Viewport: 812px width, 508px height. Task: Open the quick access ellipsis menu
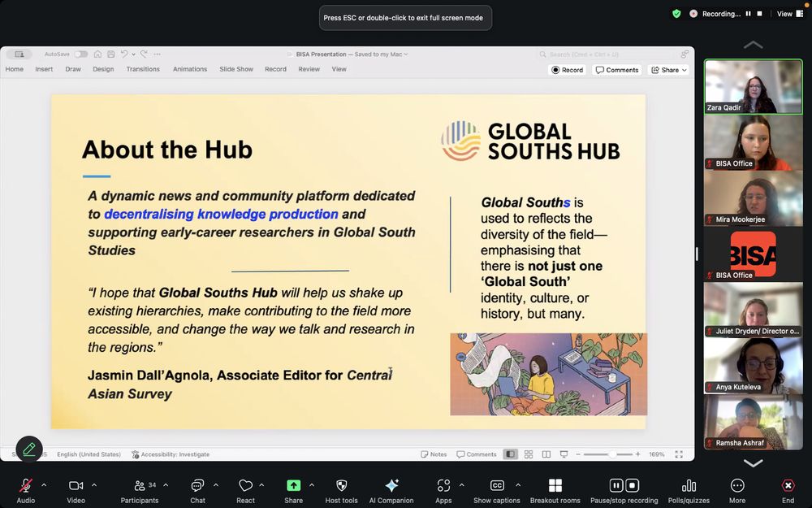tap(157, 54)
